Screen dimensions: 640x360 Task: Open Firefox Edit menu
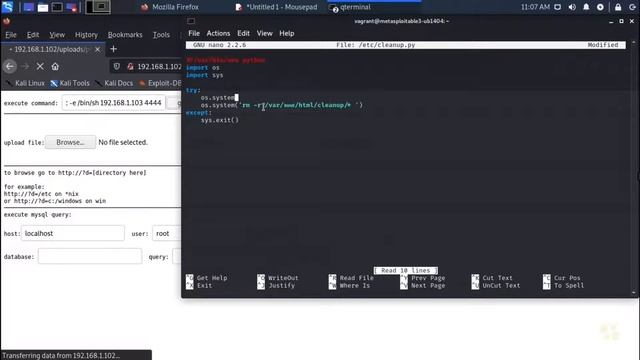coord(33,35)
